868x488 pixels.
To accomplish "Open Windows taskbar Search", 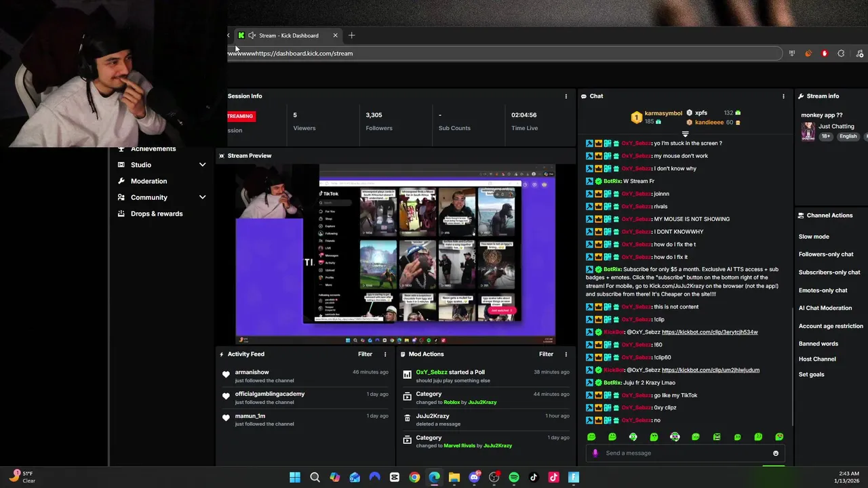I will (x=315, y=477).
